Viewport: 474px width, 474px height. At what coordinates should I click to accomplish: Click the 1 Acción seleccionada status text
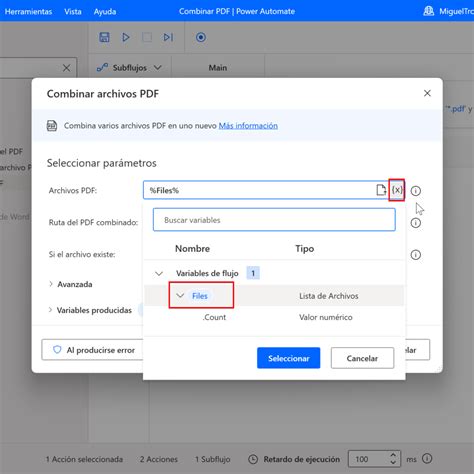84,459
